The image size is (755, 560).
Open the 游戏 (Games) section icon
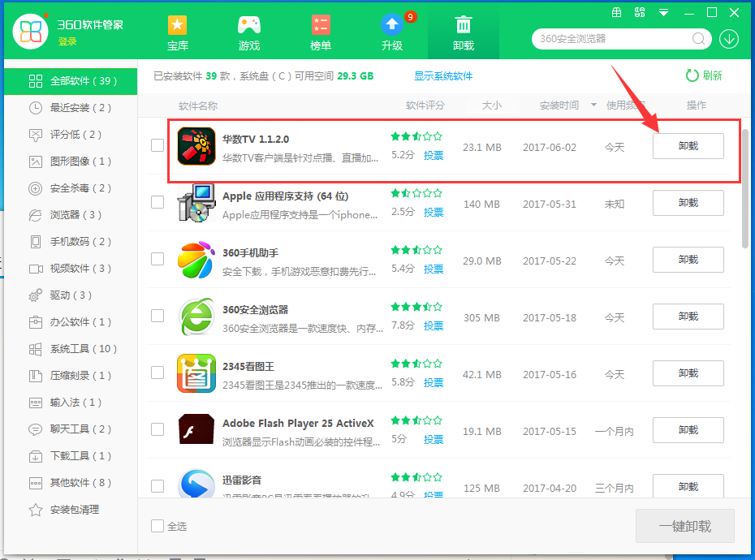tap(248, 24)
